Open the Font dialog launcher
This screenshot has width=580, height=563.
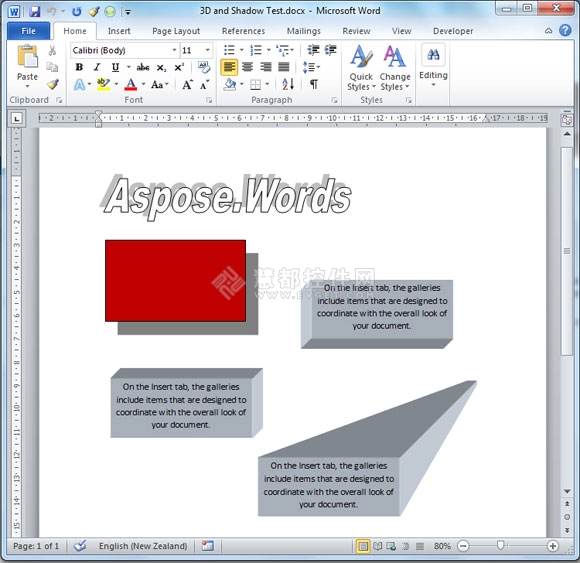[209, 100]
